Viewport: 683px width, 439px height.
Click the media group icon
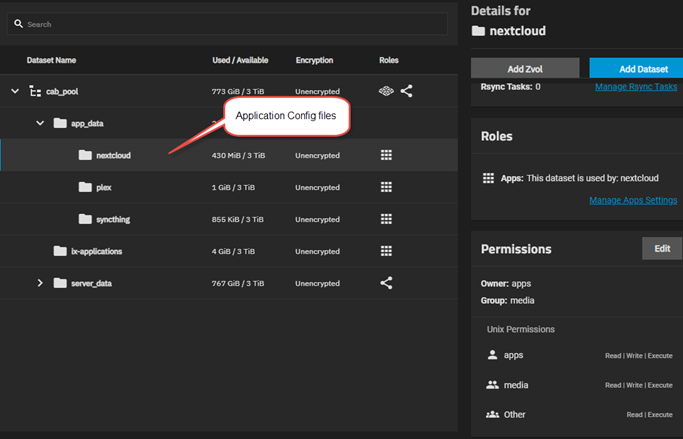(x=493, y=385)
